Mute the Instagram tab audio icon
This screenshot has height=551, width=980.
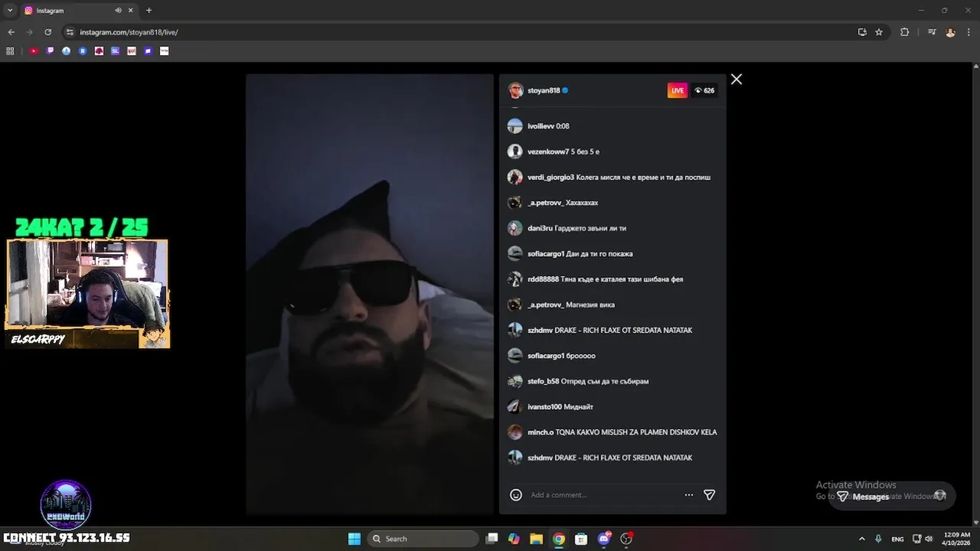(118, 11)
